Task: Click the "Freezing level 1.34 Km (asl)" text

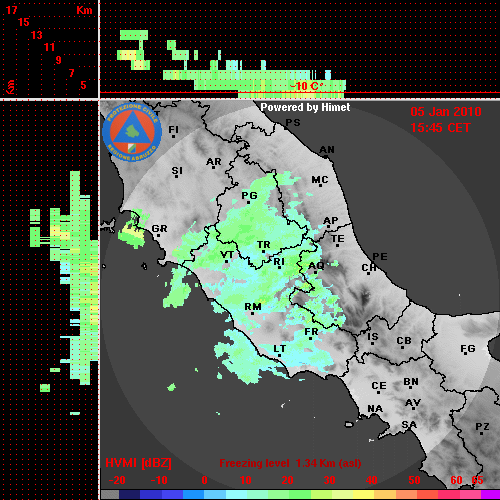Action: (290, 463)
